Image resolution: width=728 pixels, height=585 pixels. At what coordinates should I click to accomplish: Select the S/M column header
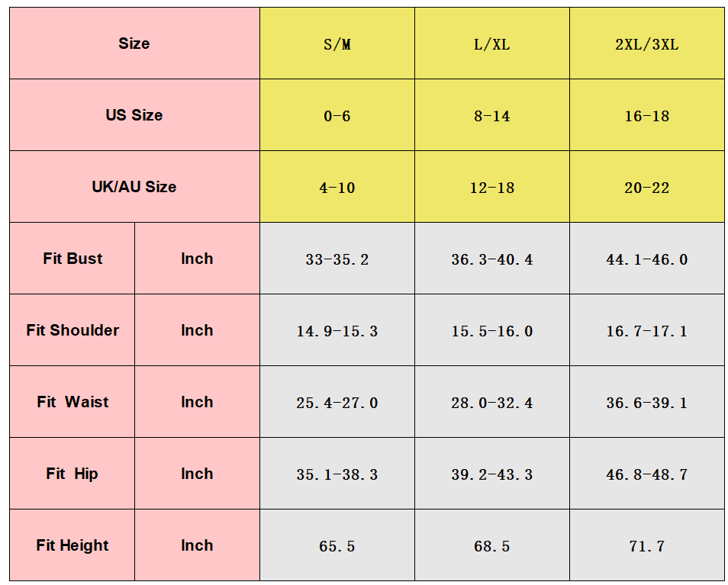click(337, 43)
